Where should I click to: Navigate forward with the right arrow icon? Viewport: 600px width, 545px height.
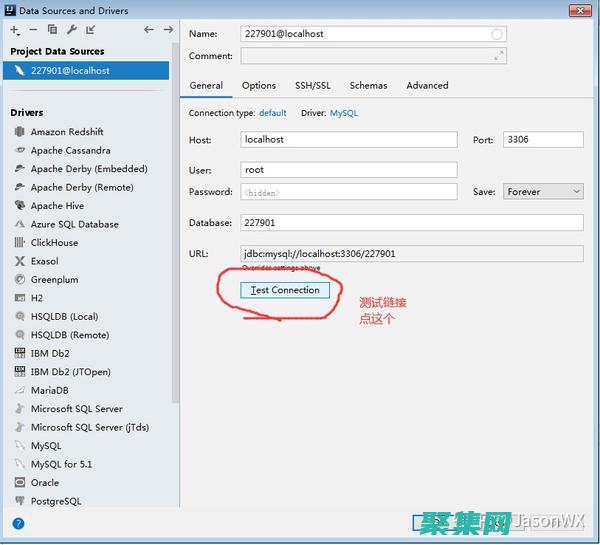click(x=168, y=30)
